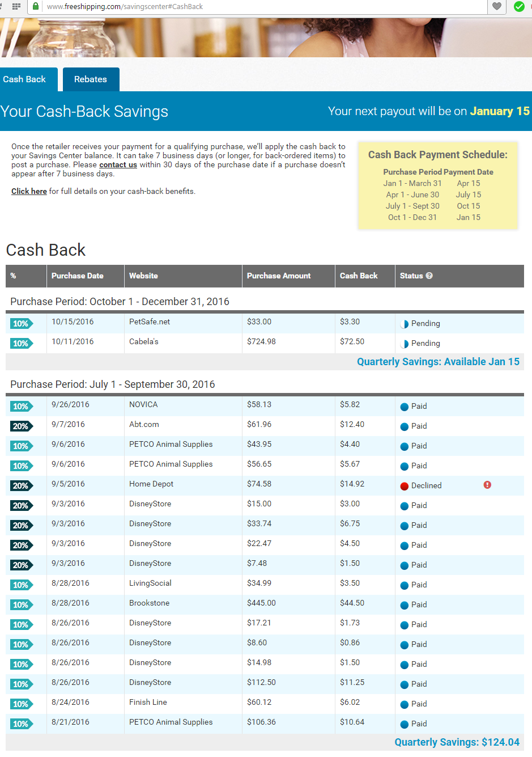Click the $445.00 purchase amount
532x757 pixels.
[261, 603]
